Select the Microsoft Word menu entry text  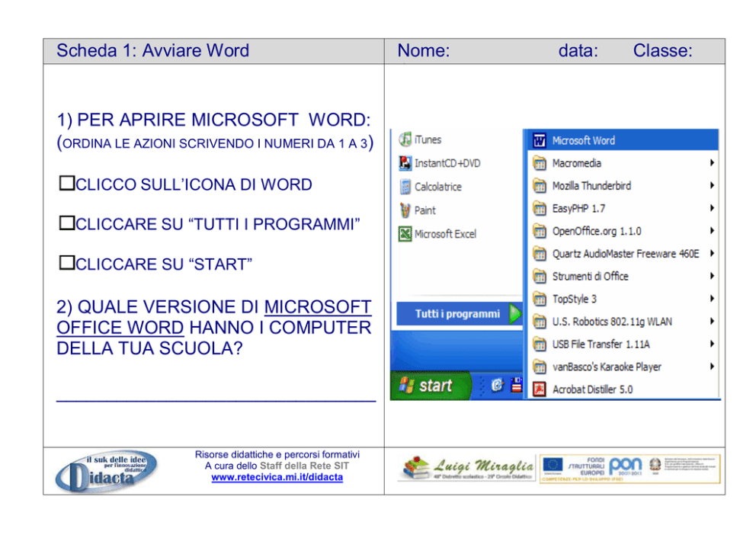pos(584,141)
